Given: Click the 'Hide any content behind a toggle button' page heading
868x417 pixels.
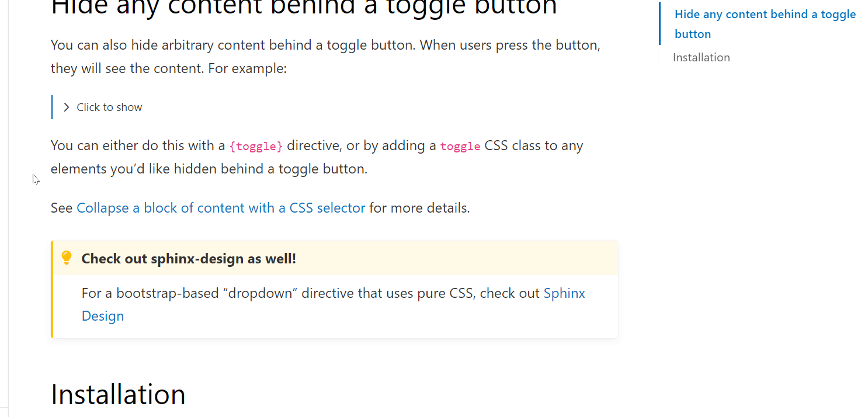Looking at the screenshot, I should (304, 8).
